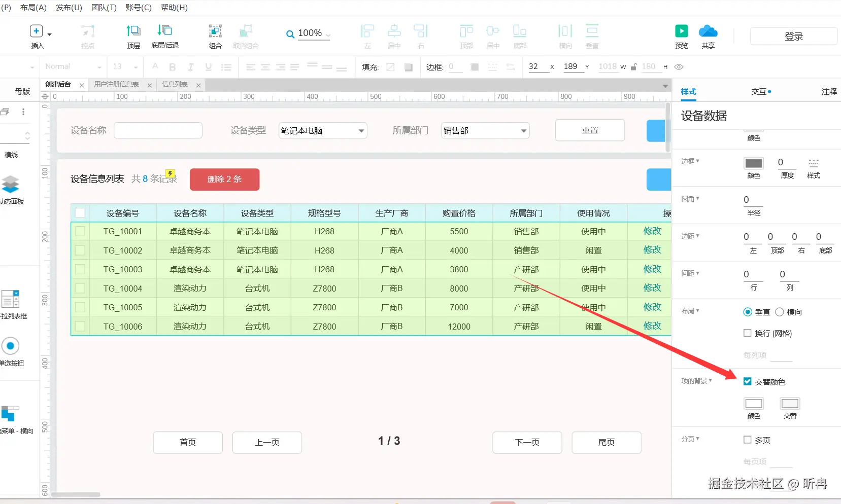Click the 首页 first page button

click(x=188, y=443)
